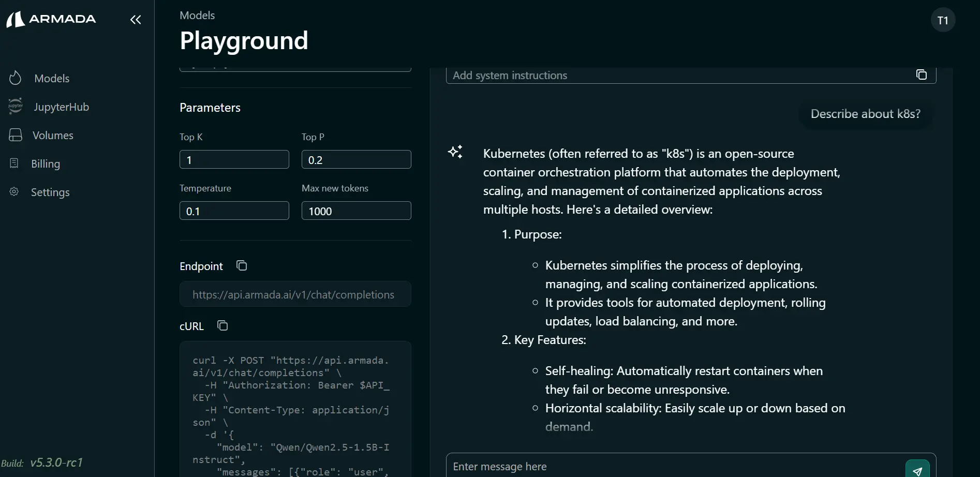Click the Models breadcrumb link
980x477 pixels.
pos(197,16)
